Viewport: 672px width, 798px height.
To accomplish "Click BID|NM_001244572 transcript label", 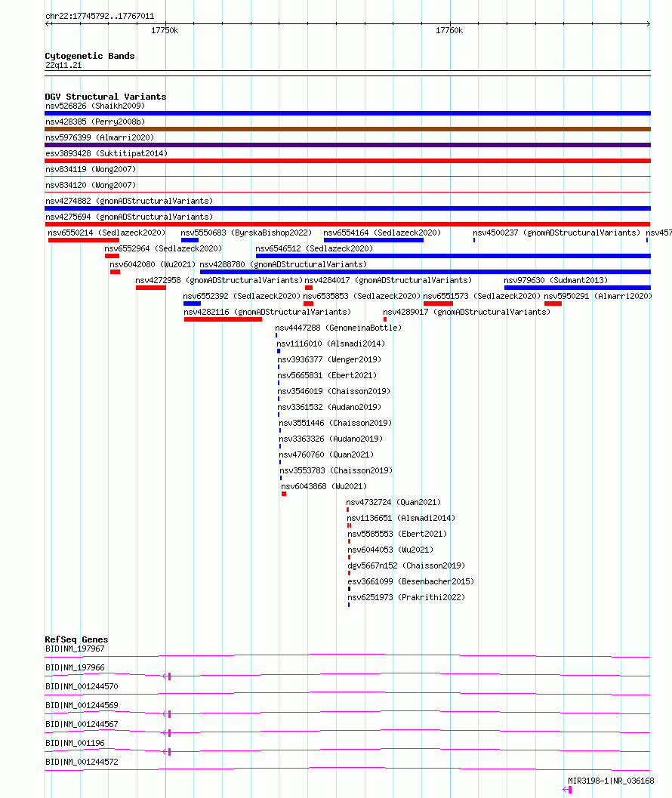I will 82,762.
